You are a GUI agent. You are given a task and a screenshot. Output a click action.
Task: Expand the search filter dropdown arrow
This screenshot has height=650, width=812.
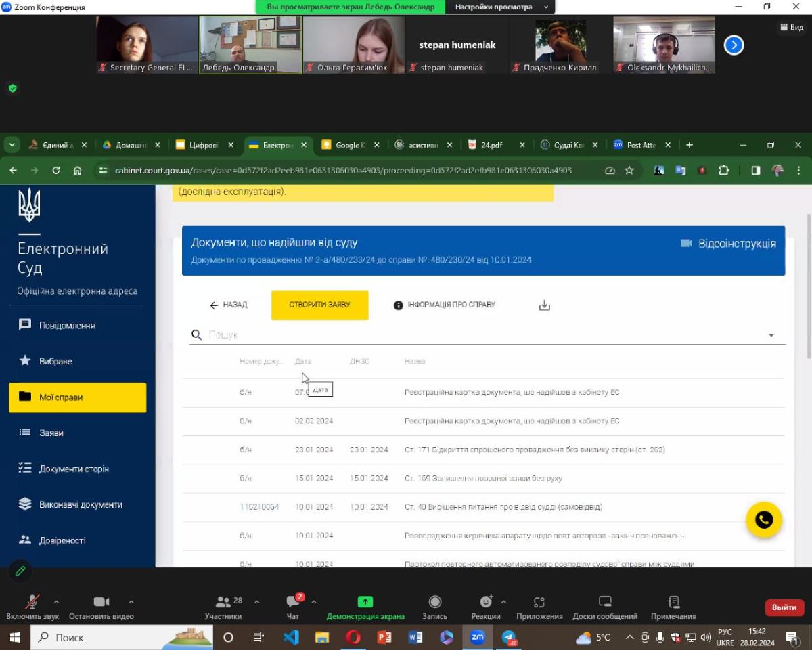tap(771, 335)
